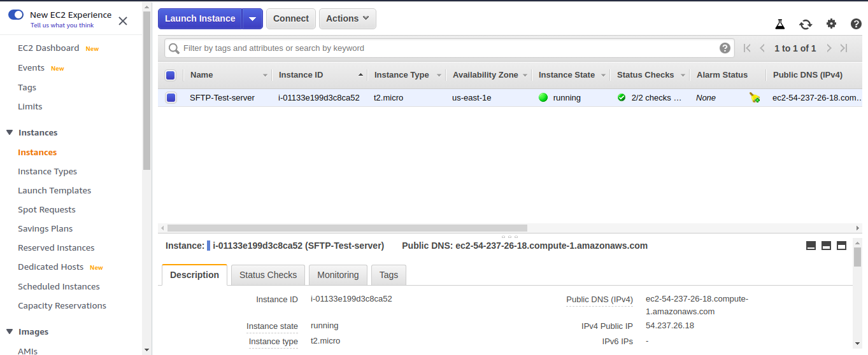Viewport: 868px width, 355px height.
Task: Refresh the instance list
Action: point(806,24)
